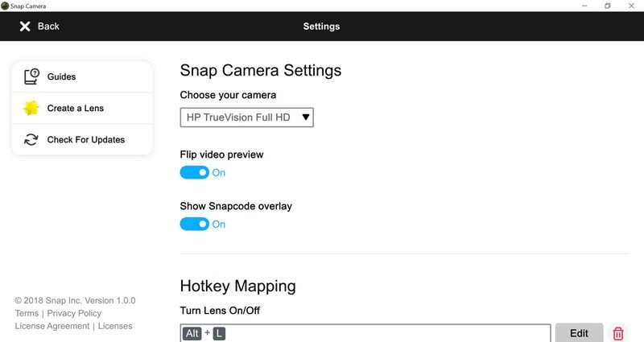The image size is (644, 342).
Task: Click the Snap Camera title bar icon
Action: tap(5, 6)
